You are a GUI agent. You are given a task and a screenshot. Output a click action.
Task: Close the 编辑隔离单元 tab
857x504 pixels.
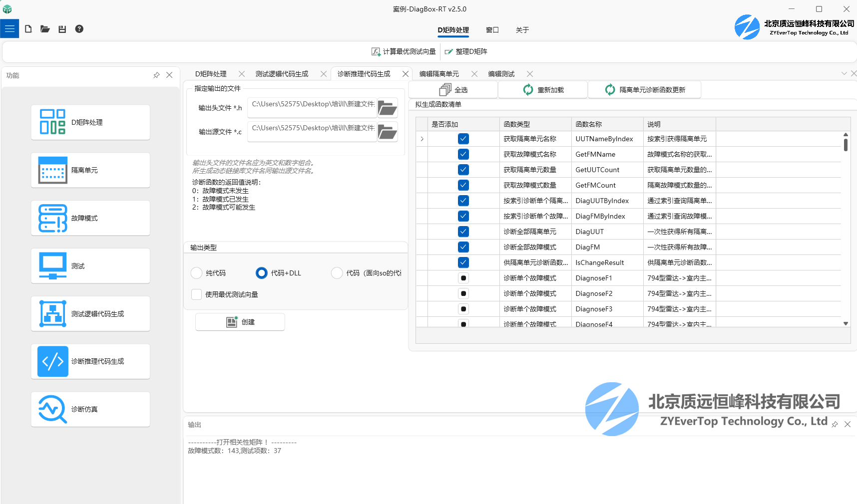(474, 74)
